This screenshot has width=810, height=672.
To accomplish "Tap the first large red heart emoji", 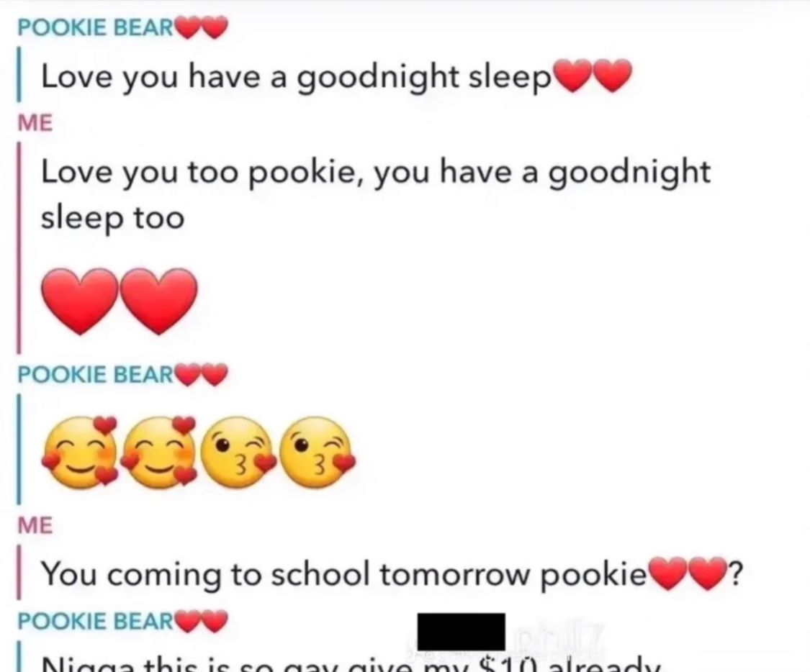I will pyautogui.click(x=79, y=301).
